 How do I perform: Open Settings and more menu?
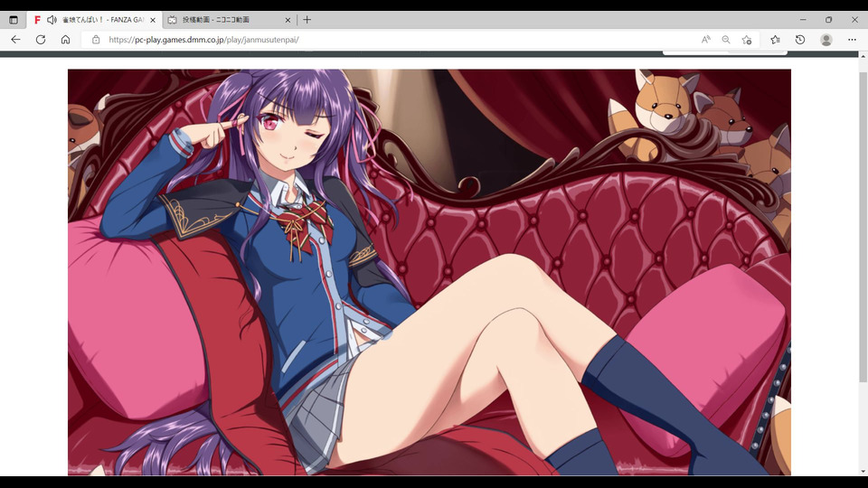pyautogui.click(x=852, y=40)
